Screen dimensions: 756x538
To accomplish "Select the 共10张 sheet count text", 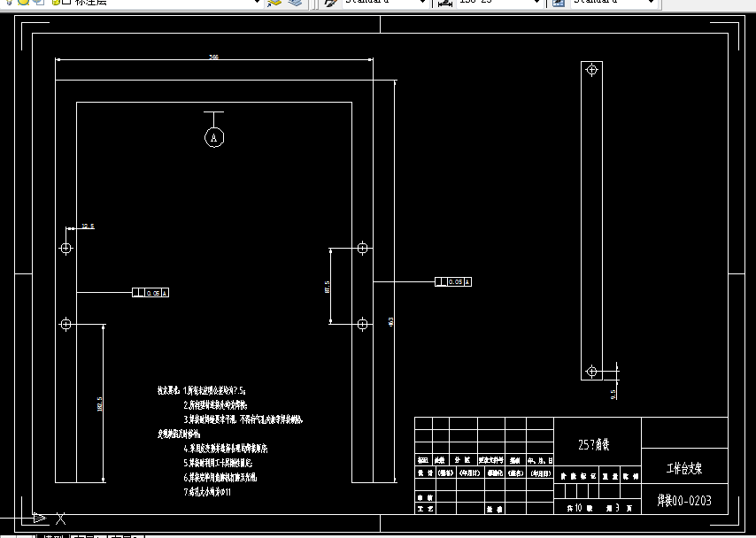I will [x=580, y=508].
